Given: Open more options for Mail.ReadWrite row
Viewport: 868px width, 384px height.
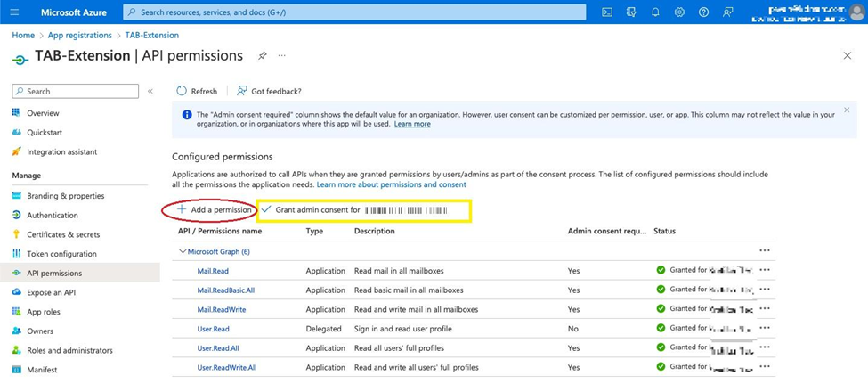Looking at the screenshot, I should (765, 308).
